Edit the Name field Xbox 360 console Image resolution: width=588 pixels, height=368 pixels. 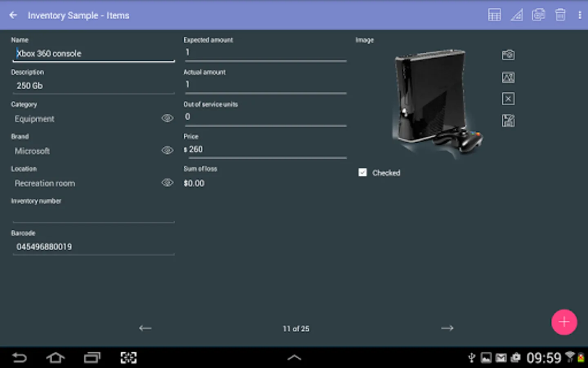[94, 54]
